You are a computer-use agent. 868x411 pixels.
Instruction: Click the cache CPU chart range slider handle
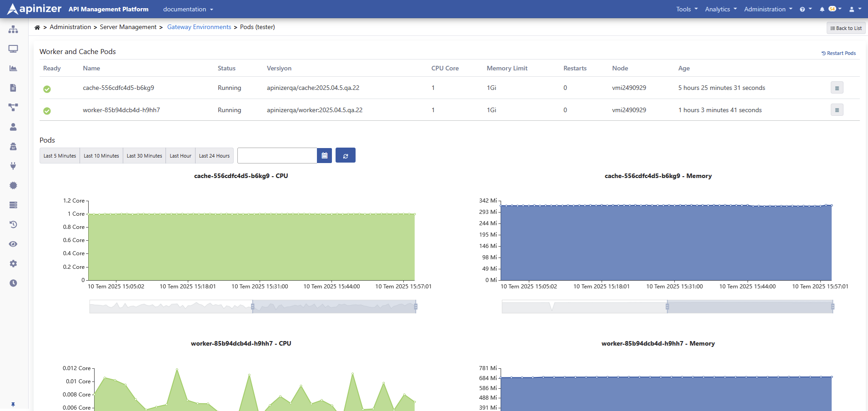pos(253,307)
